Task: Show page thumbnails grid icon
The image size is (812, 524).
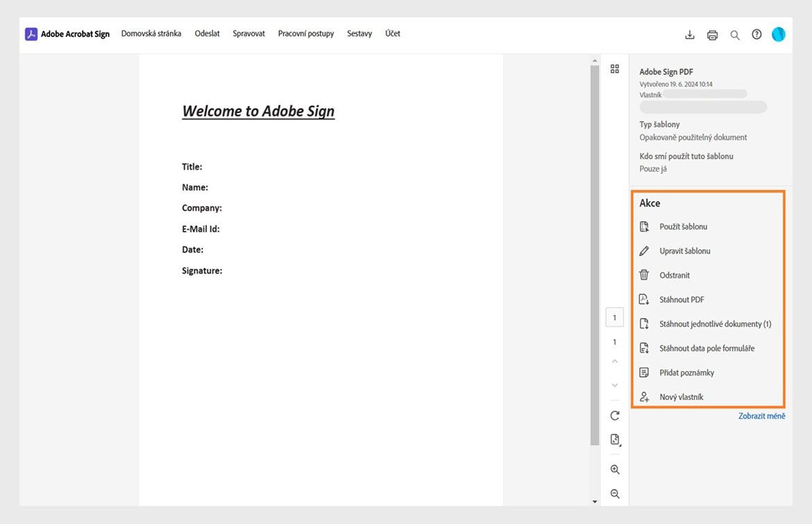Action: coord(615,69)
